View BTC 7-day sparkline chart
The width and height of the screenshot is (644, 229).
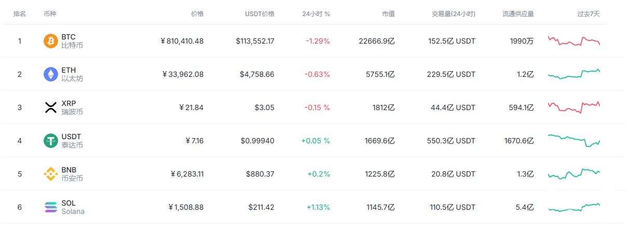(573, 41)
